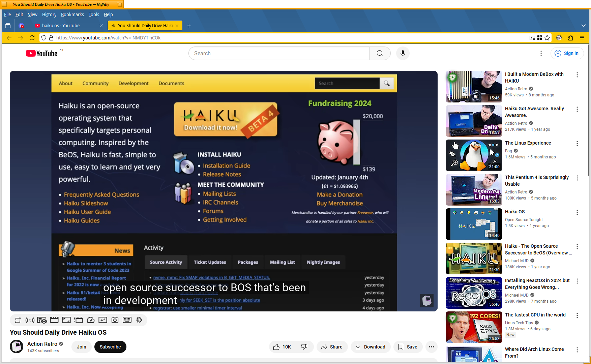This screenshot has width=591, height=364.
Task: Click the Join button
Action: click(x=81, y=347)
